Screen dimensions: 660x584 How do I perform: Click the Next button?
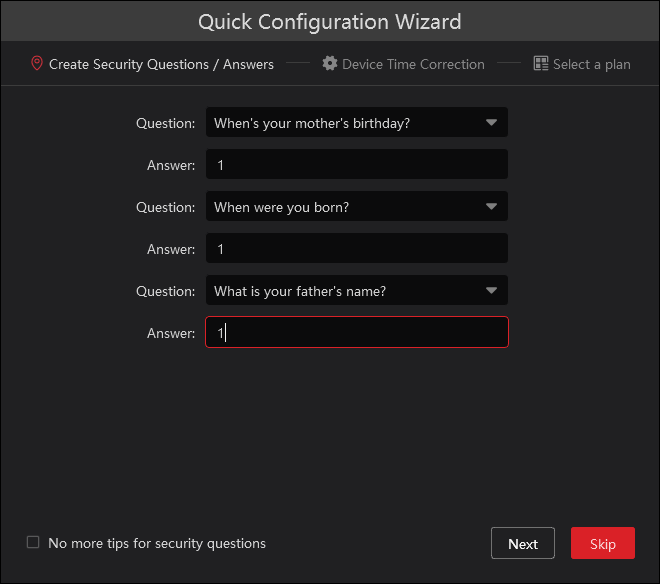[x=523, y=543]
